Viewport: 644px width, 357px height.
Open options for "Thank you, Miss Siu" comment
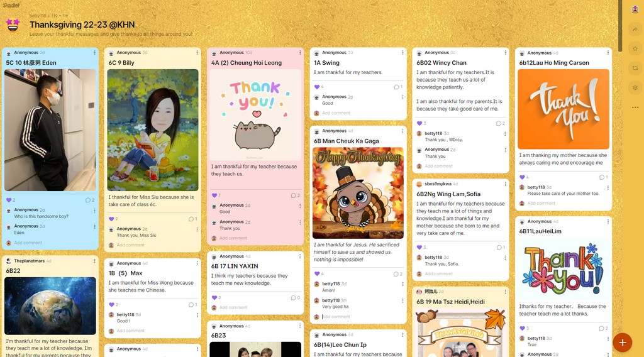click(x=197, y=229)
